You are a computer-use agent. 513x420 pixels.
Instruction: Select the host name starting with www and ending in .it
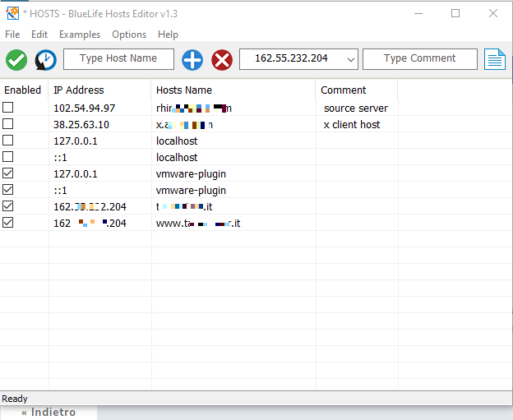point(198,223)
